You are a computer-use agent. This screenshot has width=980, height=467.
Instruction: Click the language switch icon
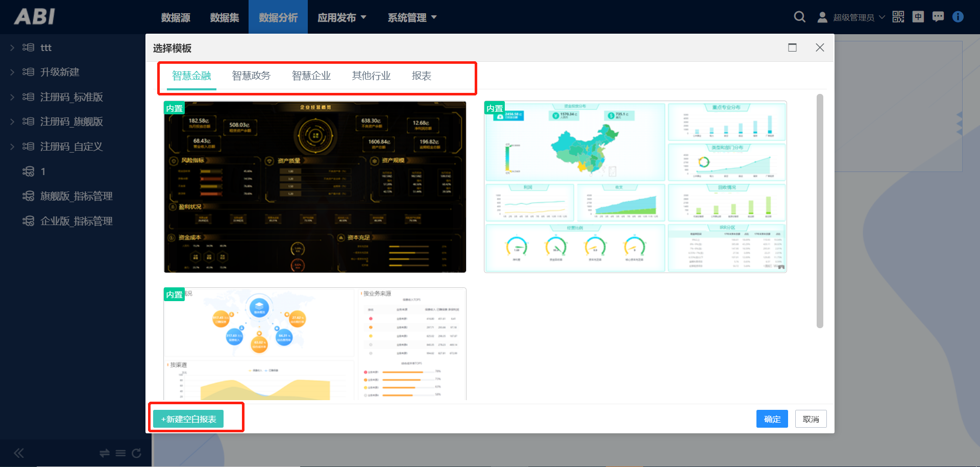[918, 17]
